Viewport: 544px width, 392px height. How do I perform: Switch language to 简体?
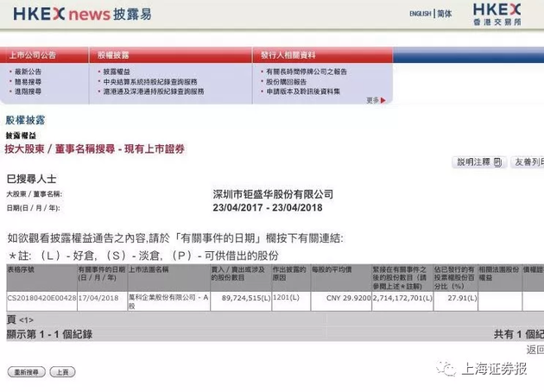[x=444, y=14]
